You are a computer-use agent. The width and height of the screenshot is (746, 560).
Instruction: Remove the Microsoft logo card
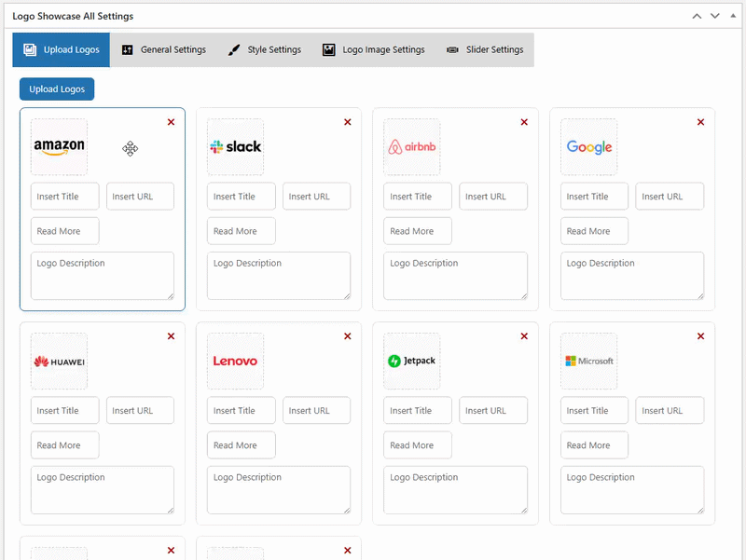(701, 336)
